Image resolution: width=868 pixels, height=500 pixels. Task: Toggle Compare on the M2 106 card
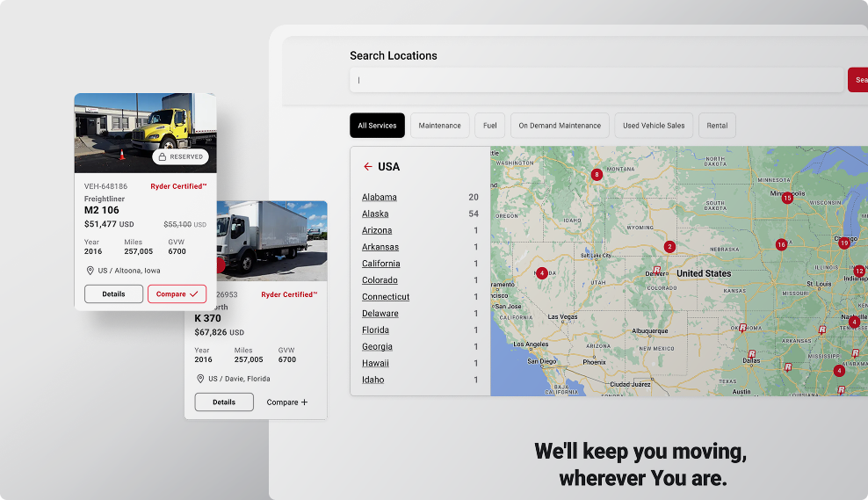pyautogui.click(x=177, y=294)
